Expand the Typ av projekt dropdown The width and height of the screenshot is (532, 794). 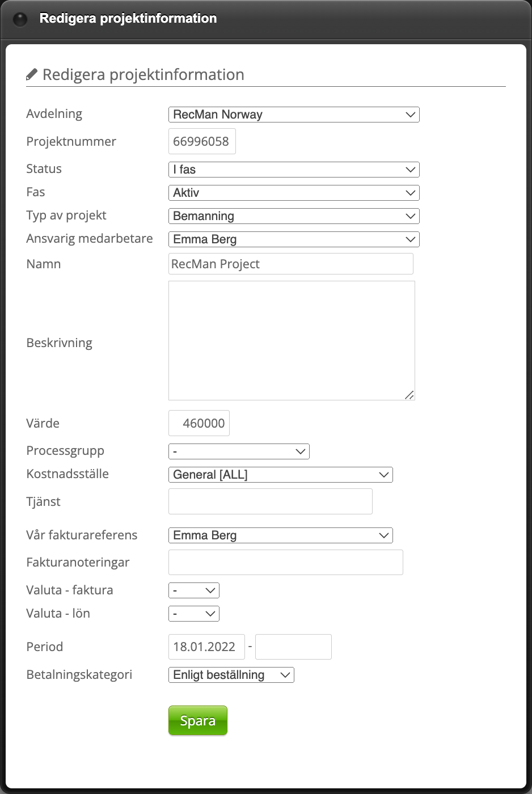pyautogui.click(x=293, y=216)
